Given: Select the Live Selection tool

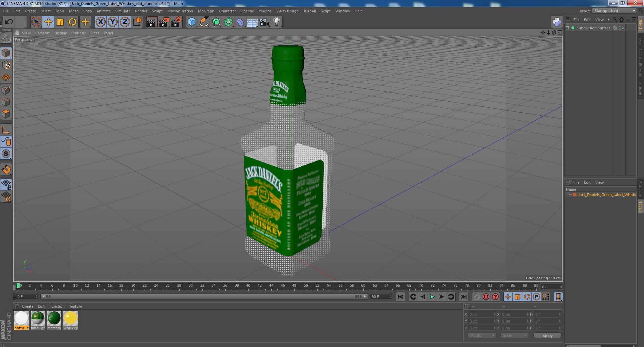Looking at the screenshot, I should click(36, 22).
